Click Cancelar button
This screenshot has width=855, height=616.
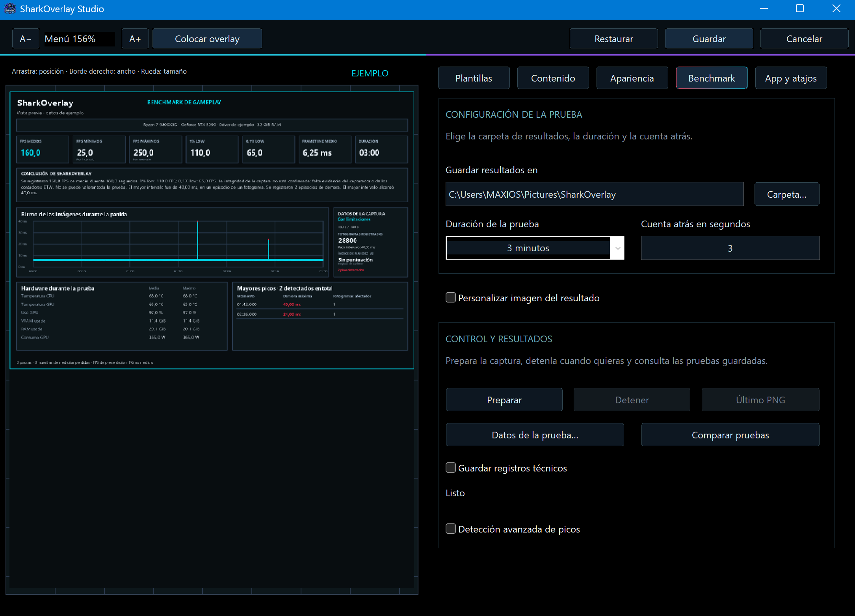click(804, 39)
